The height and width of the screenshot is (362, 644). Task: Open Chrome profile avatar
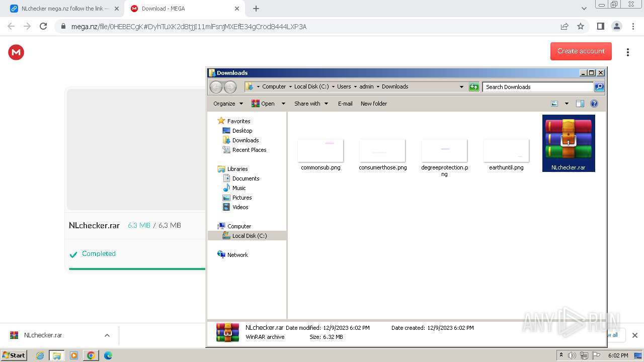[x=617, y=26]
